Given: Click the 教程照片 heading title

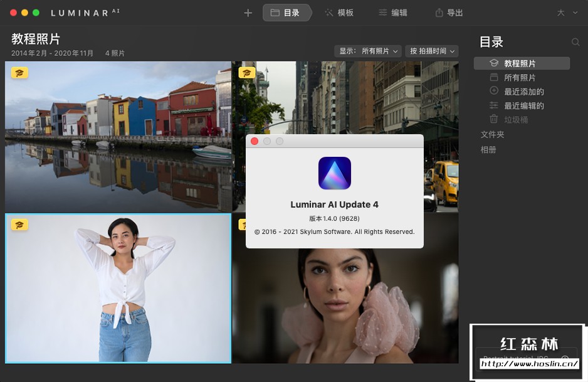Looking at the screenshot, I should (36, 39).
